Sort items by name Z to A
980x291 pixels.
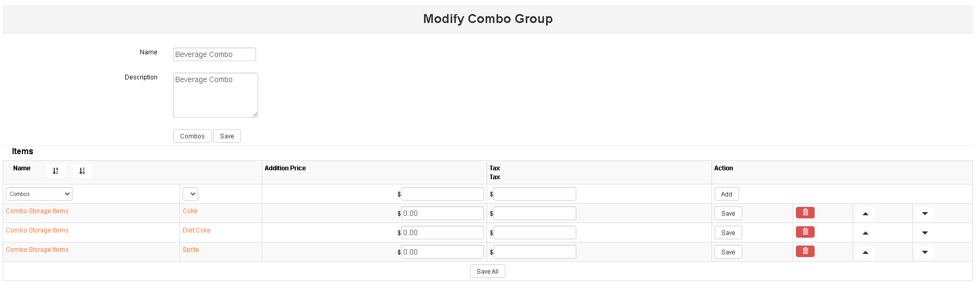click(x=82, y=171)
